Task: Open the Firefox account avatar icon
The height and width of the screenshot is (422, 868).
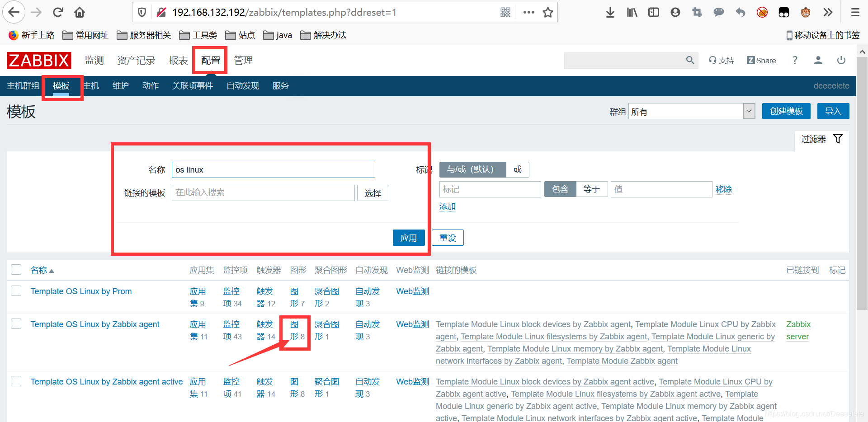Action: click(x=675, y=12)
